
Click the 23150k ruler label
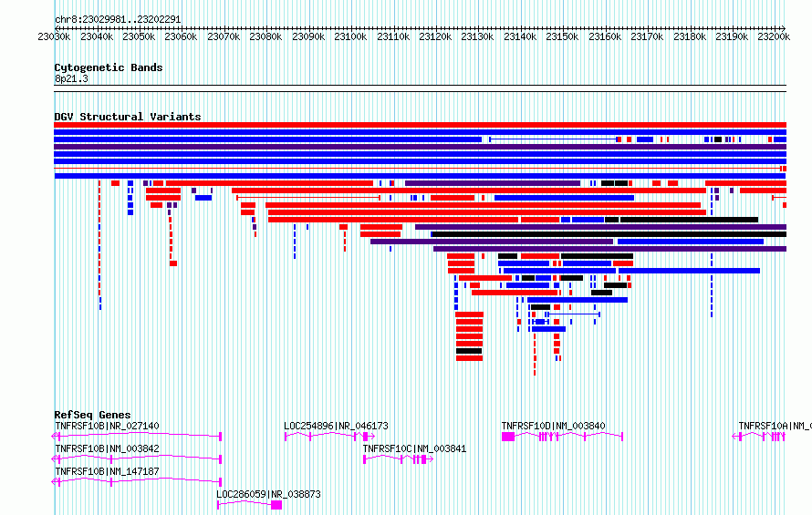click(x=562, y=36)
